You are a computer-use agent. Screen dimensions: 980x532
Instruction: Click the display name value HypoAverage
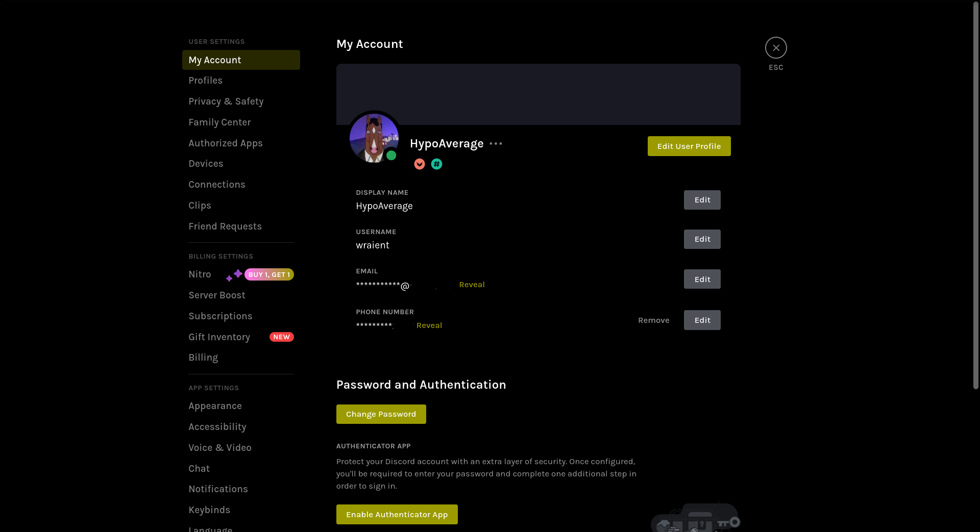point(384,206)
